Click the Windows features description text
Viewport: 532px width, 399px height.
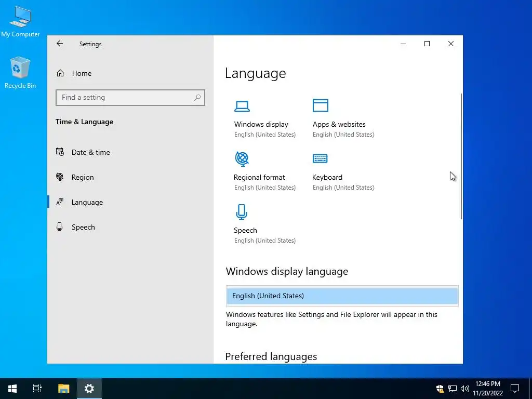point(331,320)
